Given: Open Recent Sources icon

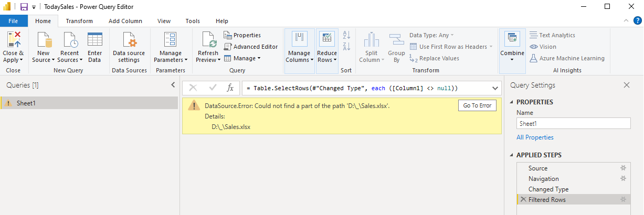Looking at the screenshot, I should click(70, 40).
